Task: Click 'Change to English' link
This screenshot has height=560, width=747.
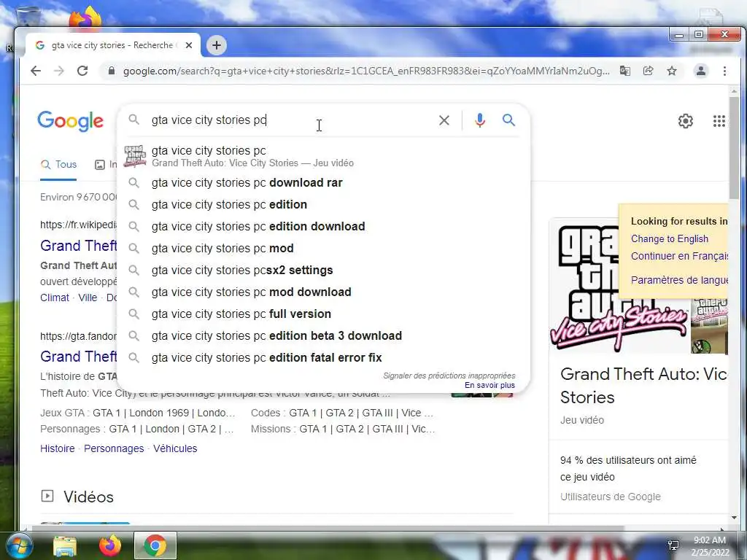Action: coord(670,239)
